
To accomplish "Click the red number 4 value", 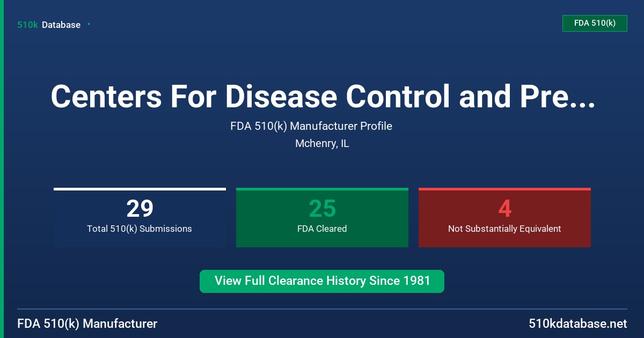I will (504, 208).
